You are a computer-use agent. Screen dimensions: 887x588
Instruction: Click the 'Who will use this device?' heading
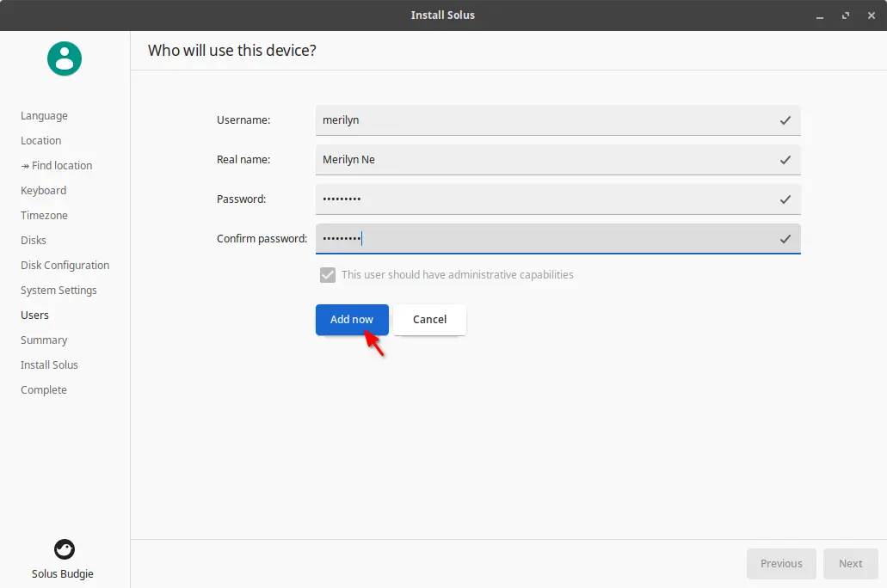pyautogui.click(x=232, y=51)
